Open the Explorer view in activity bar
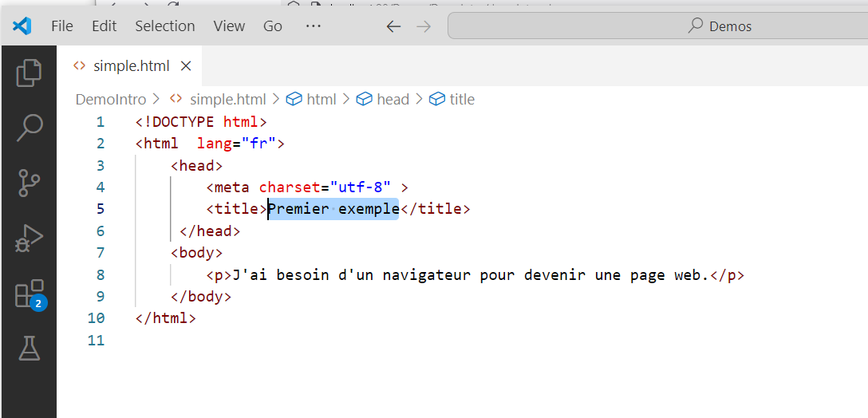 [x=29, y=73]
